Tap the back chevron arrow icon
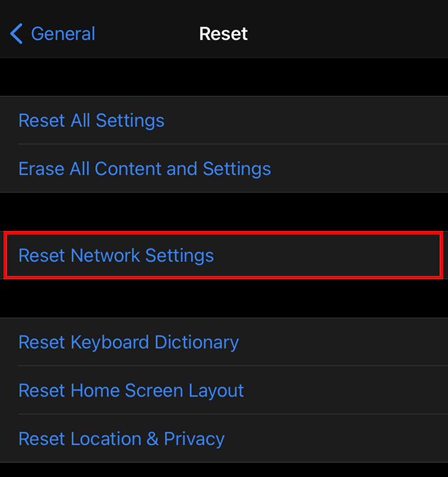The image size is (448, 477). (x=17, y=33)
